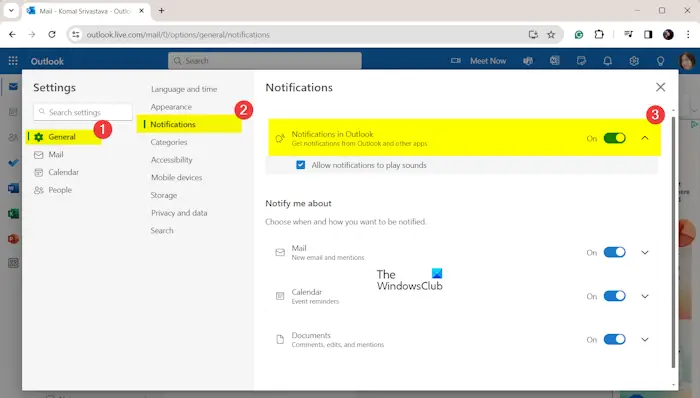Close the Mail - Outlook browser tab
Viewport: 700px width, 398px height.
point(142,11)
